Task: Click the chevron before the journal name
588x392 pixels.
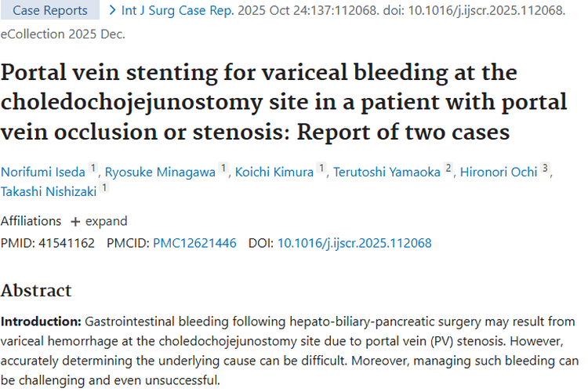Action: pyautogui.click(x=113, y=10)
